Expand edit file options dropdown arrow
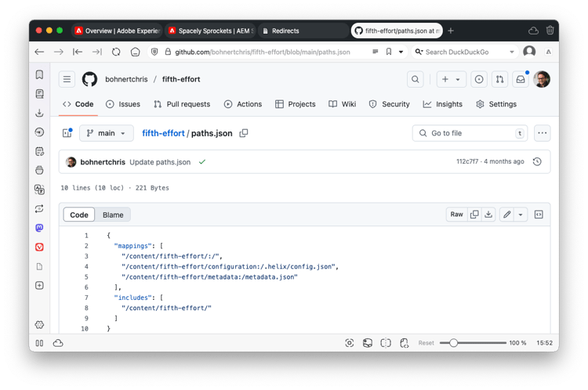Image resolution: width=588 pixels, height=390 pixels. tap(521, 215)
